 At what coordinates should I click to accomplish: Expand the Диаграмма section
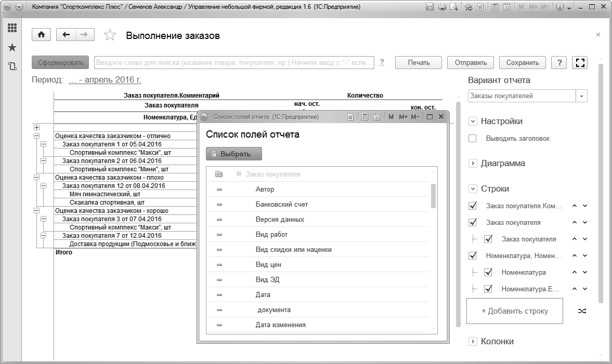coord(473,163)
